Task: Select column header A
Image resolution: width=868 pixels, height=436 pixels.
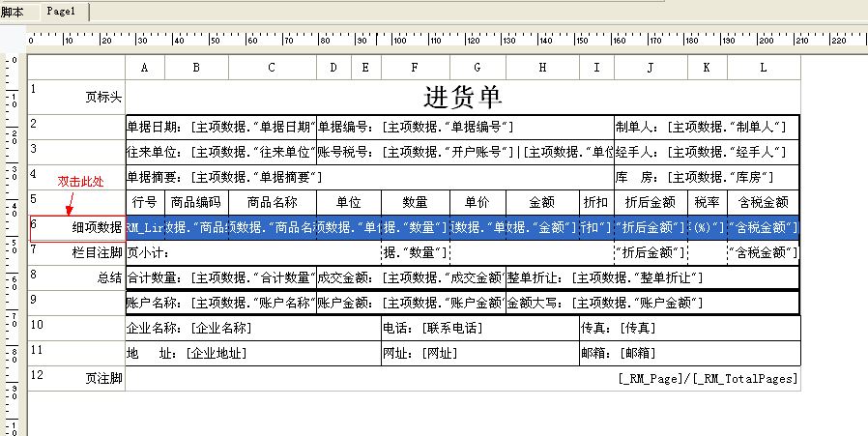Action: (145, 68)
